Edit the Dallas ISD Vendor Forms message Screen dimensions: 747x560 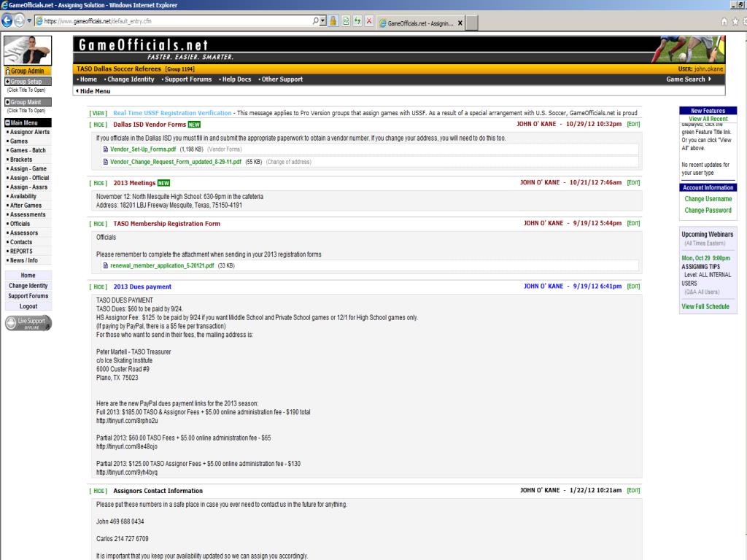(x=634, y=124)
